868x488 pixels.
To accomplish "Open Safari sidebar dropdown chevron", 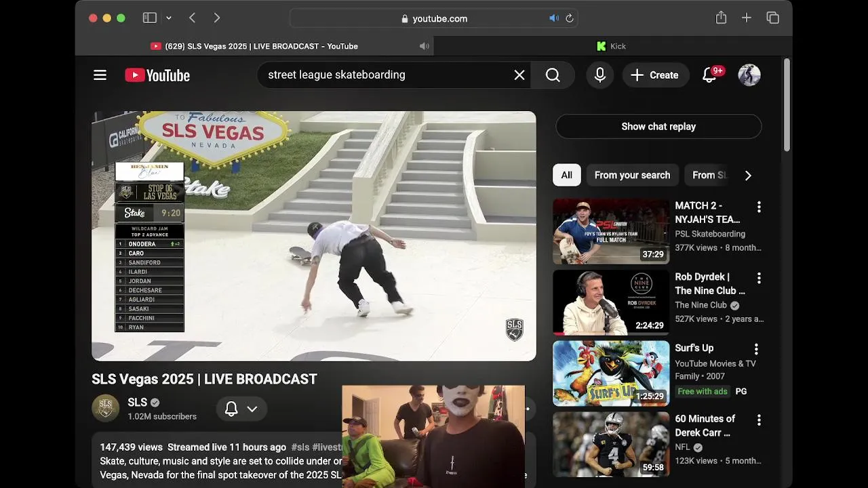I will click(x=169, y=18).
